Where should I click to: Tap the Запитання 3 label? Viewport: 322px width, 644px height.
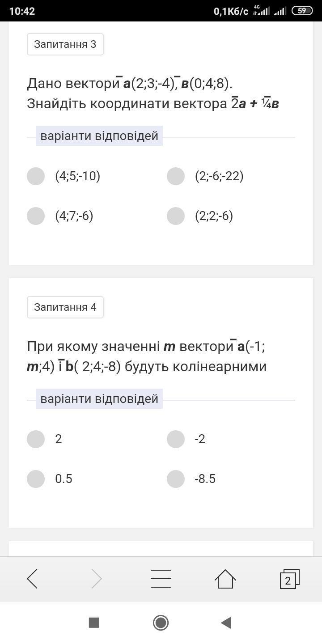pos(65,44)
